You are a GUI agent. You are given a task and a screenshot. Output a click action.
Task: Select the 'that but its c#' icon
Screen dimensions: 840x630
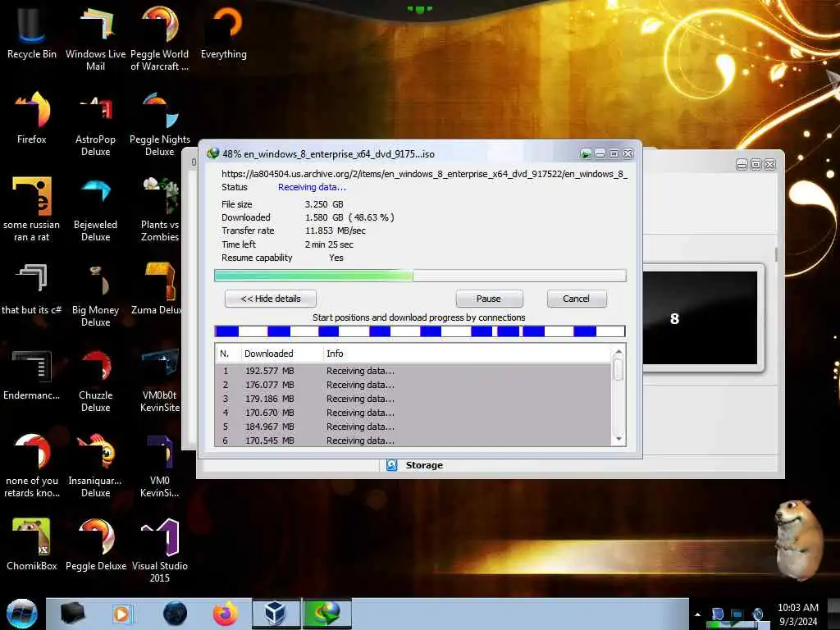click(x=32, y=288)
